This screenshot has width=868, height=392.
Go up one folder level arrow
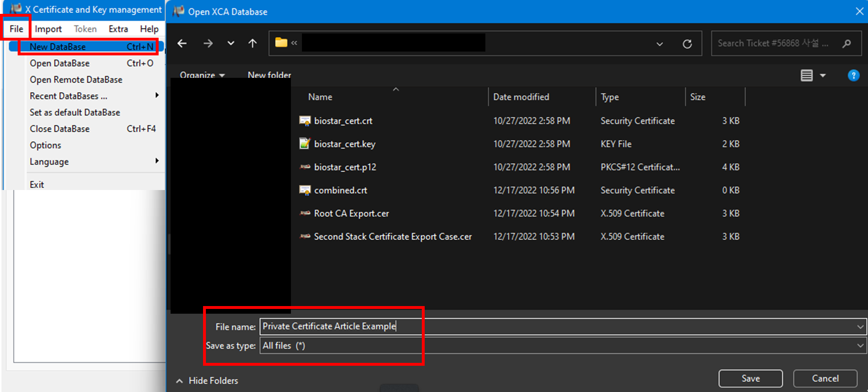click(x=253, y=43)
